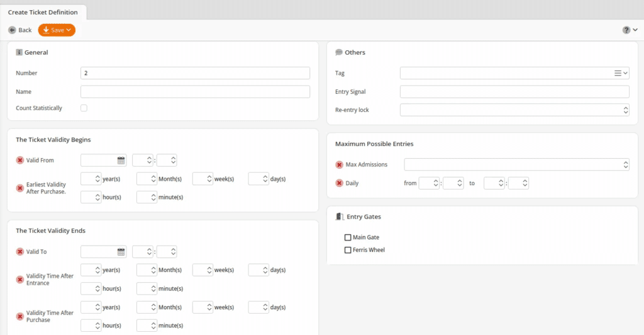Click the Main Gate label text
644x335 pixels.
coord(366,237)
